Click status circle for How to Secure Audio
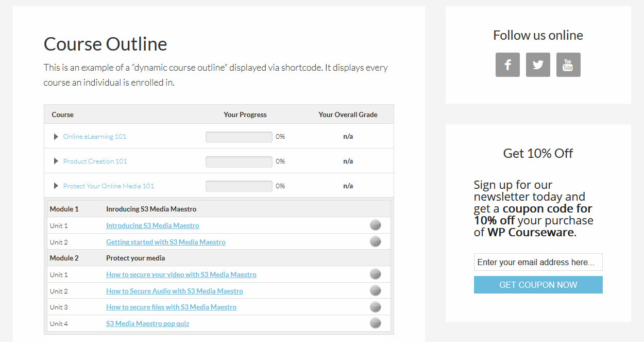644x342 pixels. (x=376, y=290)
